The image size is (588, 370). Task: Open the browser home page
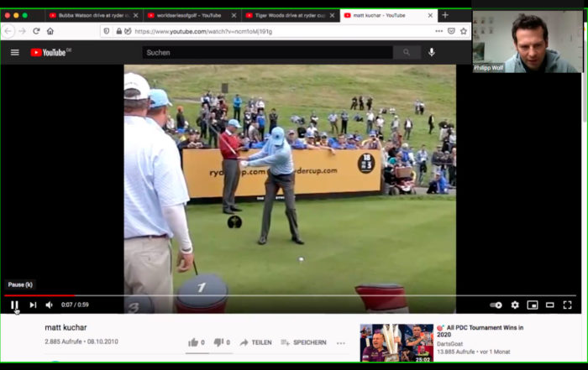point(50,31)
